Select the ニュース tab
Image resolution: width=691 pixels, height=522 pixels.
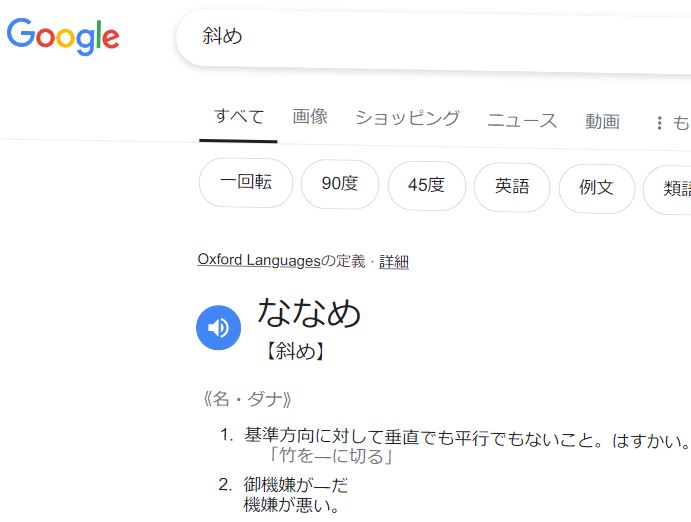click(522, 121)
